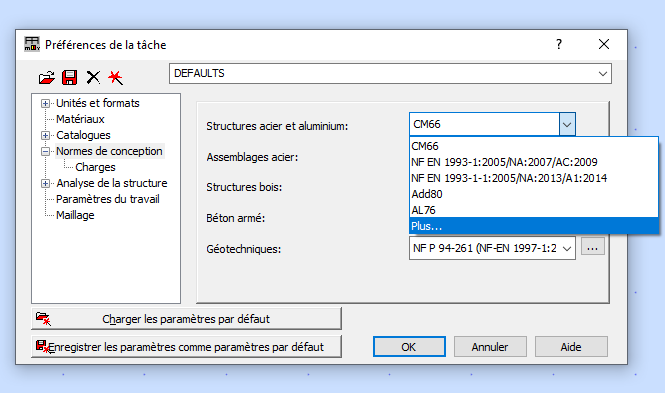Save preferences using red floppy icon
The width and height of the screenshot is (665, 393).
pos(70,78)
